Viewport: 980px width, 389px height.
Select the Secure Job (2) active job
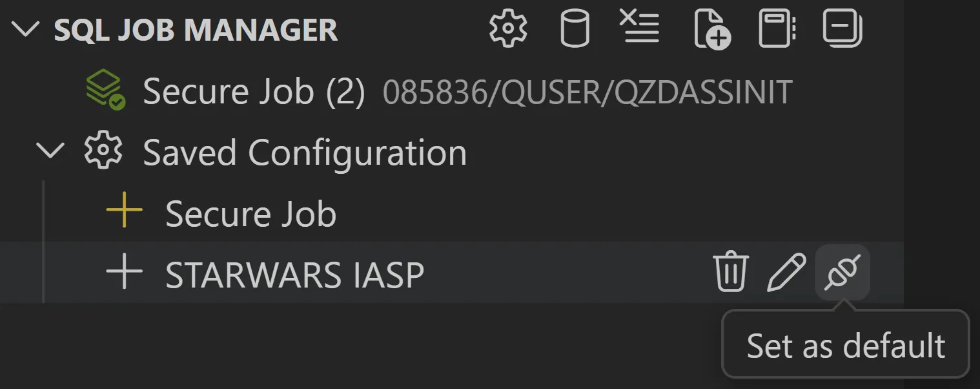point(254,92)
